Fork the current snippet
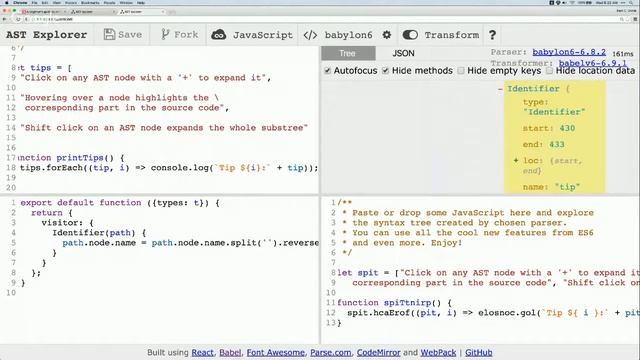 (x=179, y=35)
